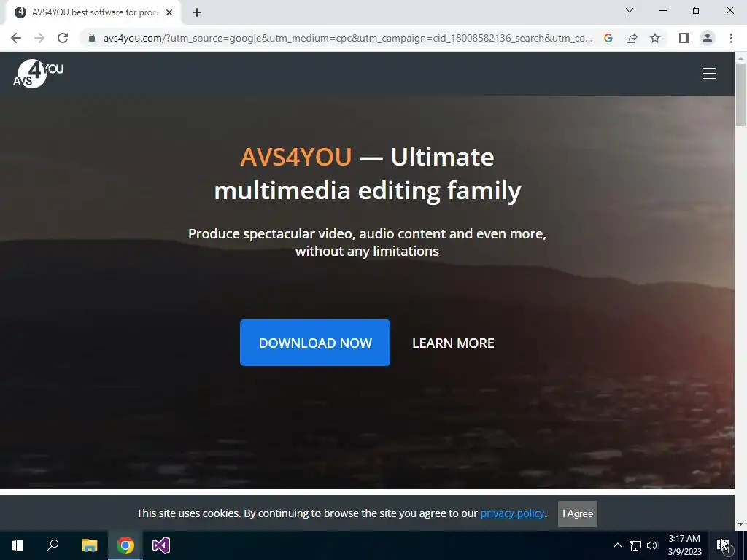Image resolution: width=747 pixels, height=560 pixels.
Task: Restore down the Chrome window
Action: [x=697, y=10]
